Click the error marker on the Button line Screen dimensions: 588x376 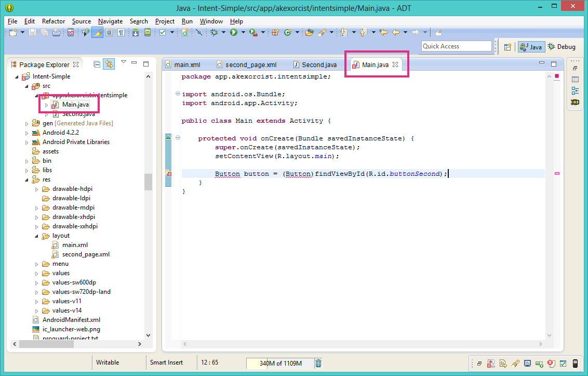click(x=168, y=174)
